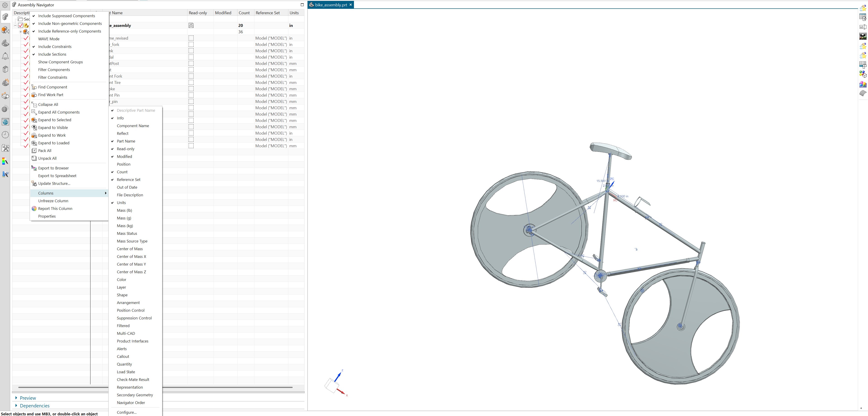Screen dimensions: 868x416
Task: Open the notifications bell sidebar icon
Action: pos(5,56)
